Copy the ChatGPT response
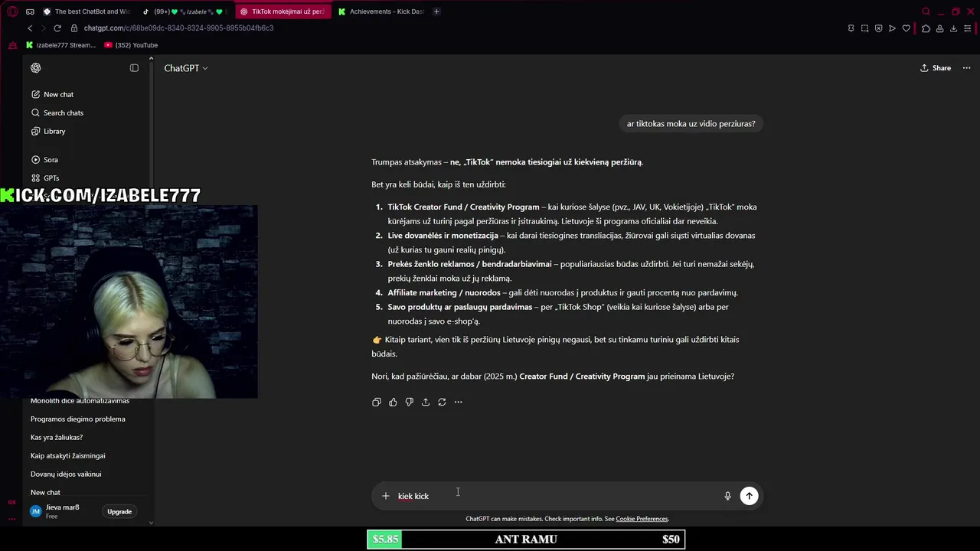The height and width of the screenshot is (551, 980). point(376,402)
